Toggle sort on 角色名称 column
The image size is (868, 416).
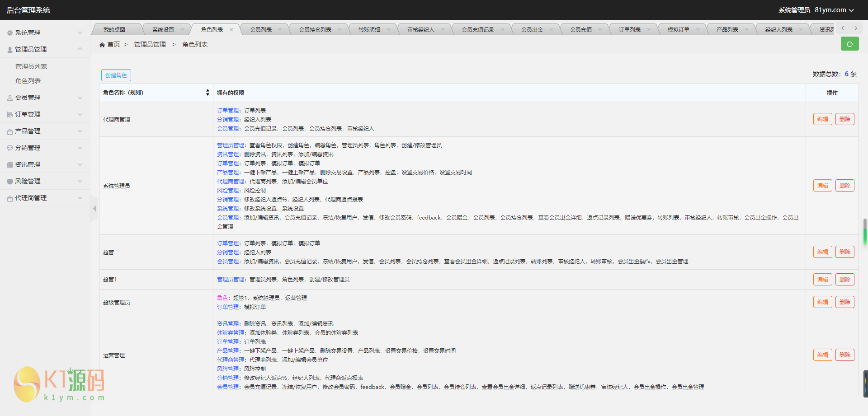[x=208, y=93]
